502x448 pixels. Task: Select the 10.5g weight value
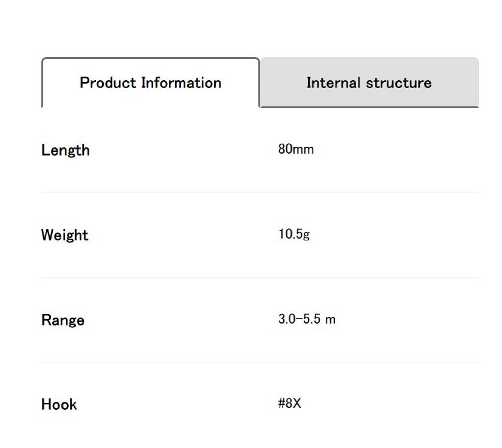294,234
